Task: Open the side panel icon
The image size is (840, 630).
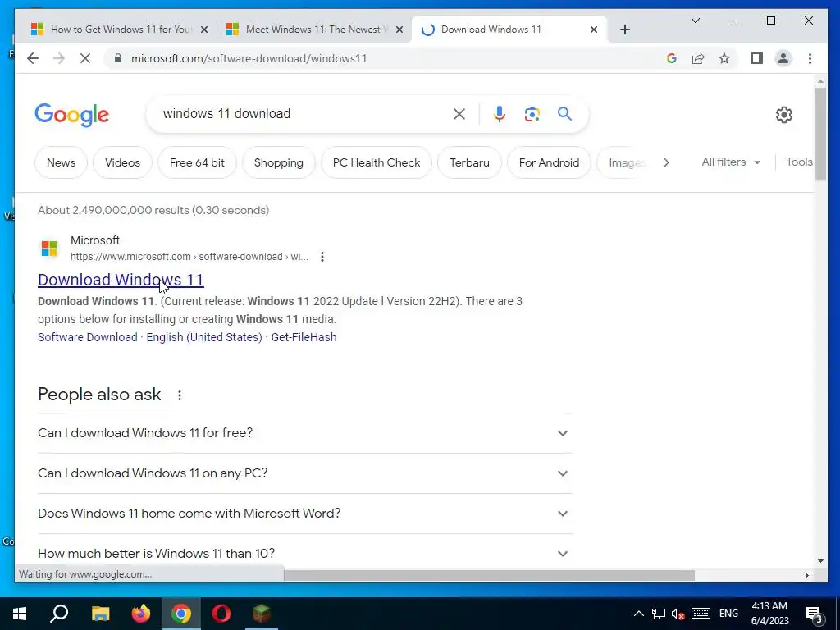Action: (x=756, y=58)
